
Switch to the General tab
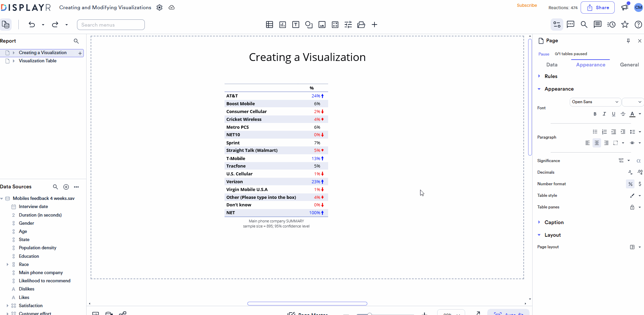[x=629, y=65]
